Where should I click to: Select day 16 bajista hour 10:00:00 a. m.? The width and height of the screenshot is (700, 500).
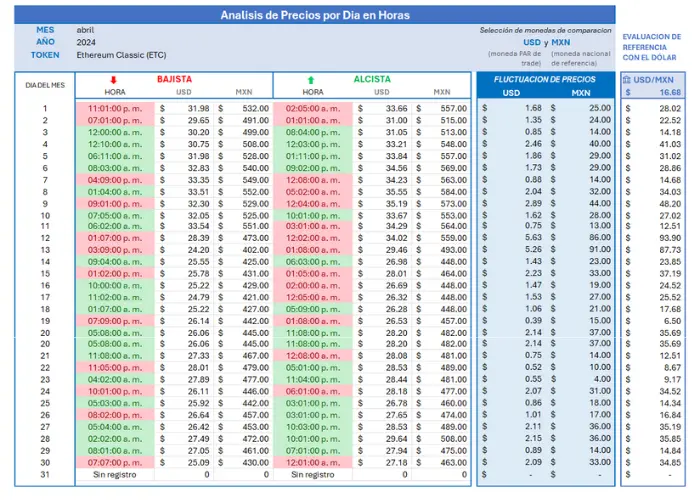[x=115, y=285]
